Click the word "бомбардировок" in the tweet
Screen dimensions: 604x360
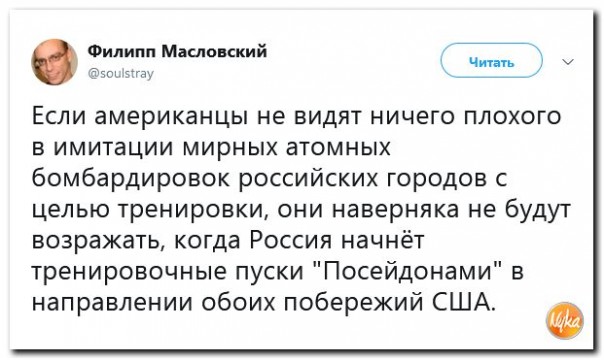pos(131,179)
